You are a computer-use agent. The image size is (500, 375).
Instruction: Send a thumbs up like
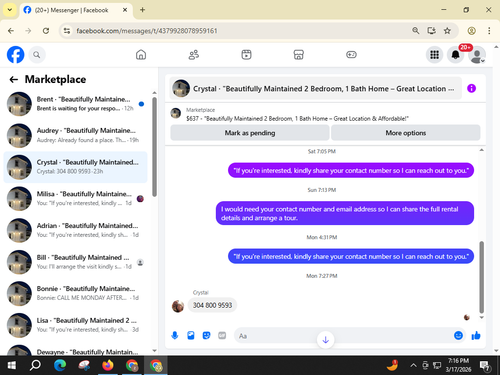pos(476,335)
